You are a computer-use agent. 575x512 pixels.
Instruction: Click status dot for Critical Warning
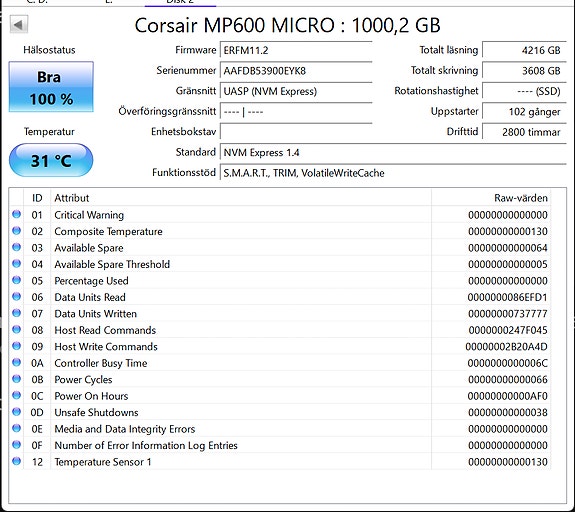[17, 214]
